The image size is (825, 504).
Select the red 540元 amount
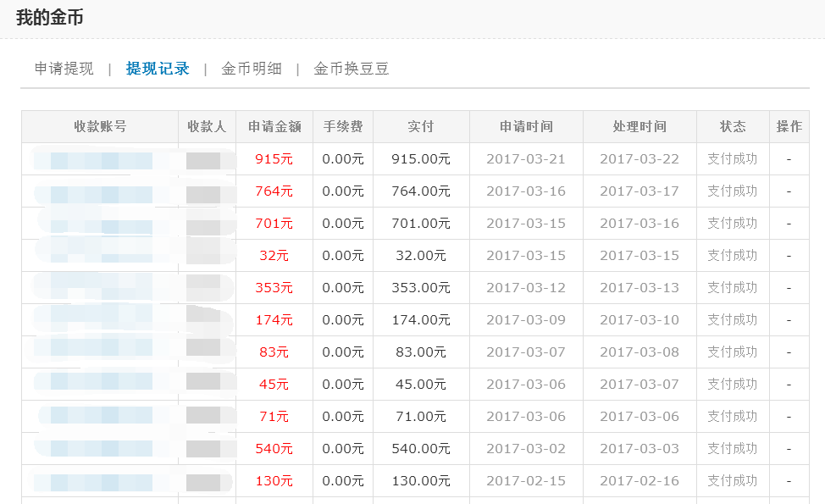274,449
